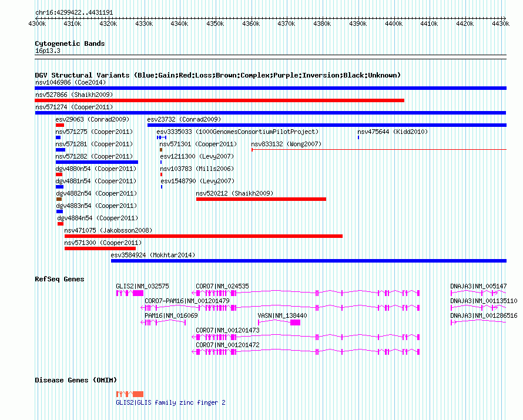Click the 4350k ruler tick label
Screen dimensions: 523x420
point(215,24)
